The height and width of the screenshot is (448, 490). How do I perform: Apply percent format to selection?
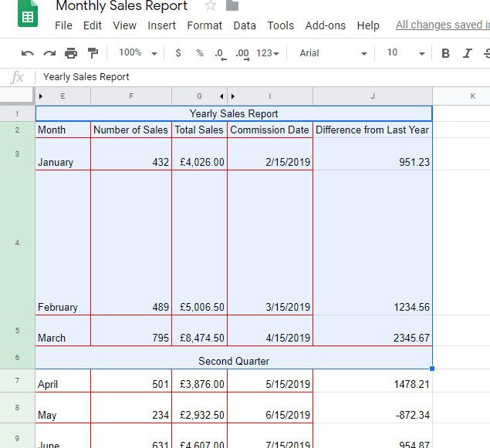tap(200, 53)
